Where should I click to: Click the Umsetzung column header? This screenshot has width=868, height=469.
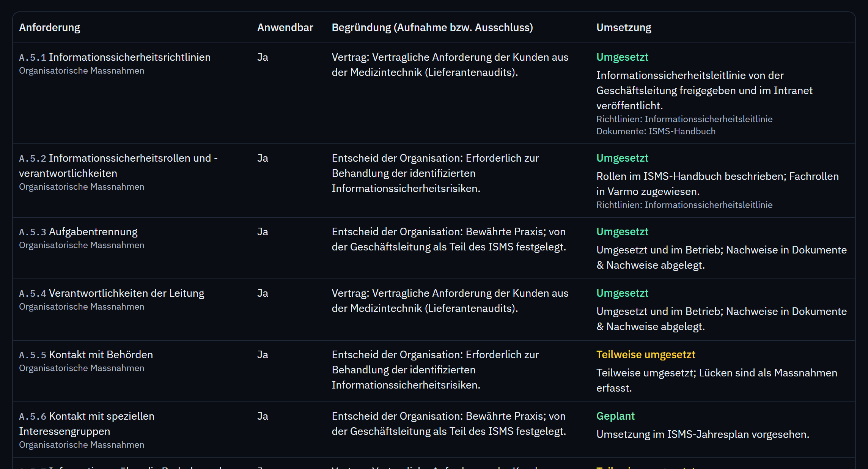tap(624, 28)
